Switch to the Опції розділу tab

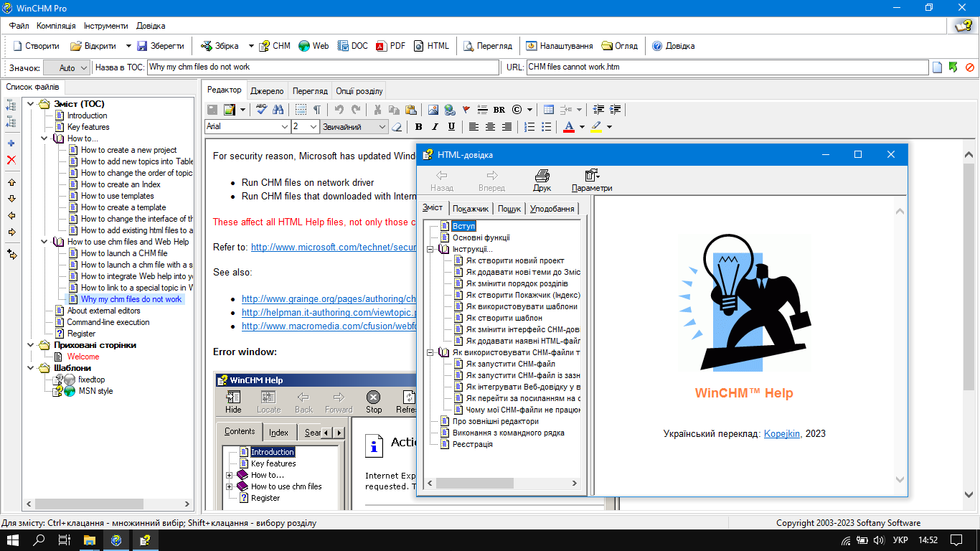tap(359, 91)
